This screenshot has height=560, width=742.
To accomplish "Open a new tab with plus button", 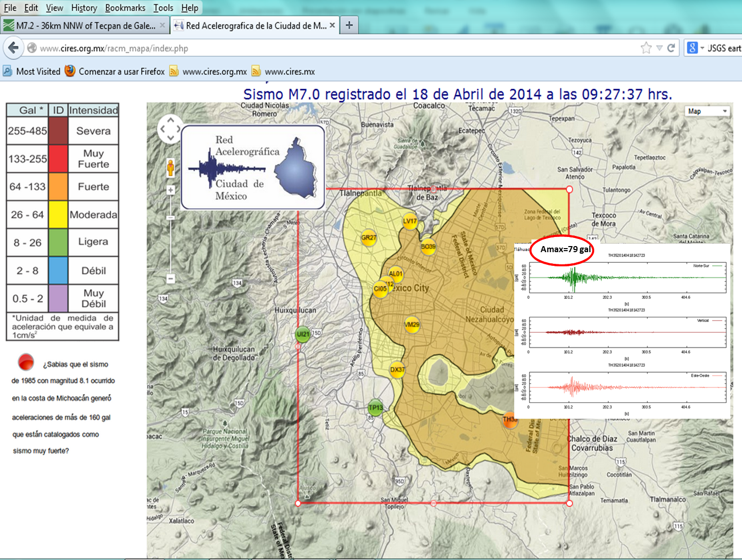I will pyautogui.click(x=349, y=25).
